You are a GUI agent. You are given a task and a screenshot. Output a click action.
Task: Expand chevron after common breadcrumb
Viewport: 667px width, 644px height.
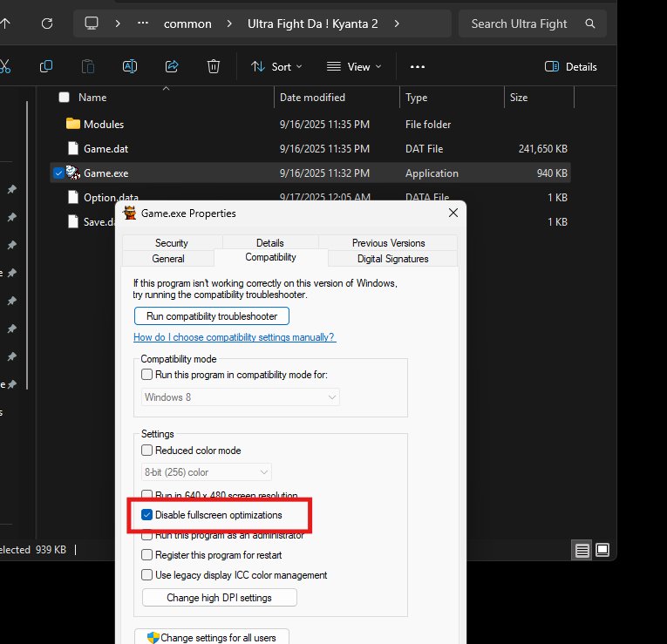tap(229, 24)
